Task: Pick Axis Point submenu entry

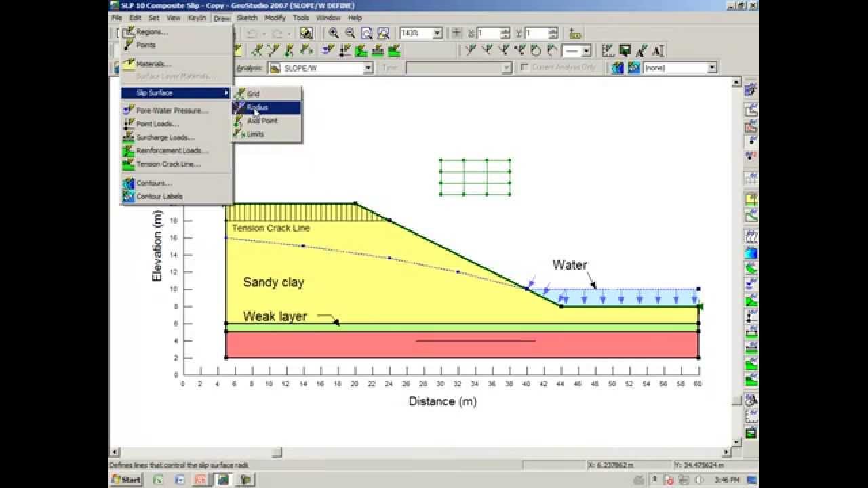Action: [x=267, y=121]
